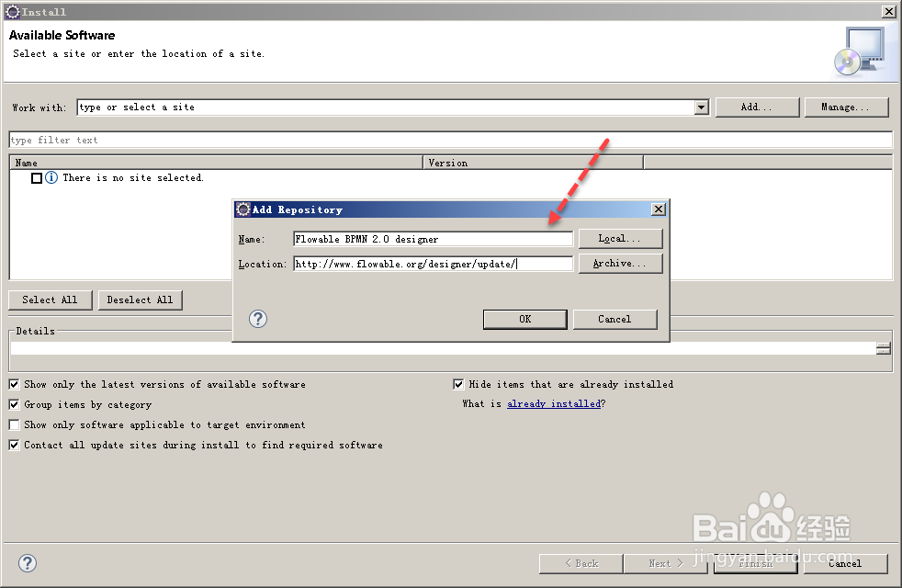Click the help icon in Add Repository dialog
902x588 pixels.
(258, 319)
